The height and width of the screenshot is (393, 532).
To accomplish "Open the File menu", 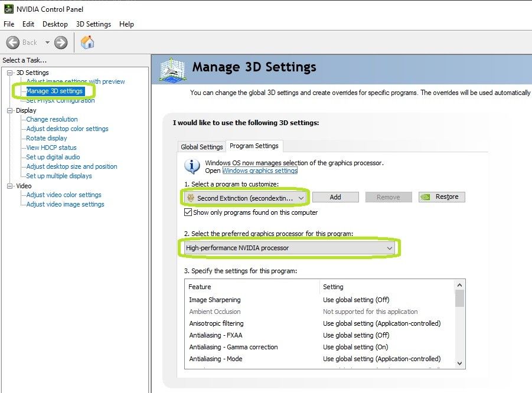I will click(x=9, y=24).
